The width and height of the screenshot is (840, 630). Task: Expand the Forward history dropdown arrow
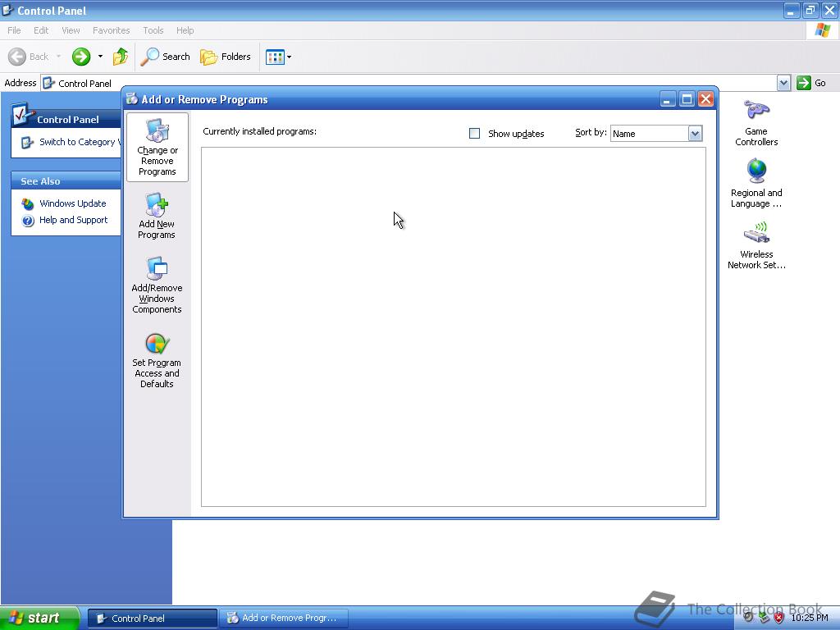[x=100, y=57]
